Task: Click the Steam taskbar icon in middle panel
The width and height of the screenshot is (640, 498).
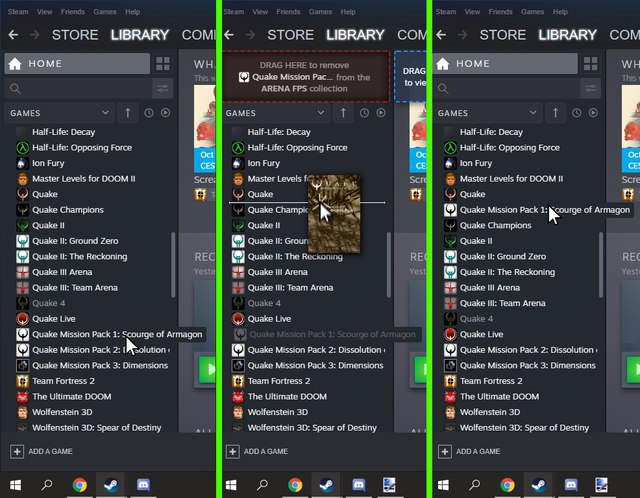Action: click(327, 485)
